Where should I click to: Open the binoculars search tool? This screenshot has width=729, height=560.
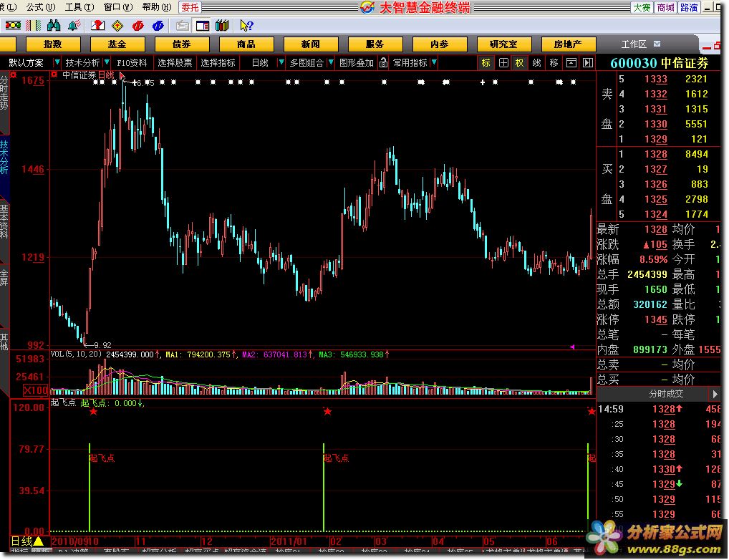click(54, 25)
